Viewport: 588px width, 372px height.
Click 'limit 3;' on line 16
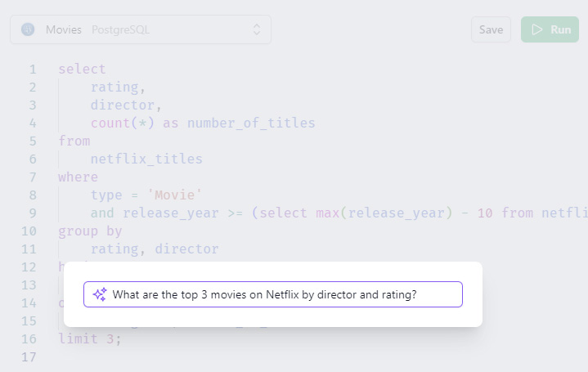pos(90,339)
